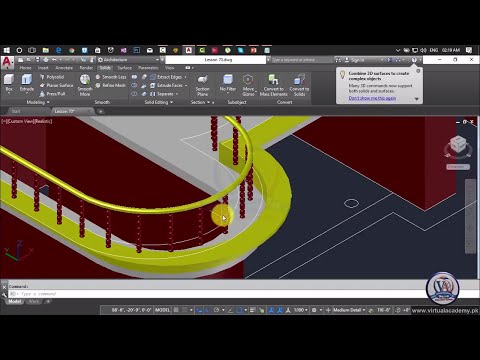Activate the Press/Pull tool
This screenshot has height=360, width=480.
pyautogui.click(x=52, y=94)
